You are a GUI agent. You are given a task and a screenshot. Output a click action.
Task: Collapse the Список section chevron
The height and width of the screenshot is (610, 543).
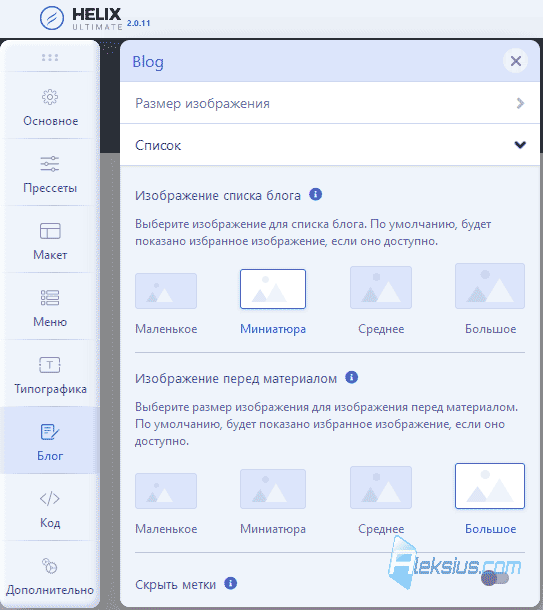tap(520, 145)
